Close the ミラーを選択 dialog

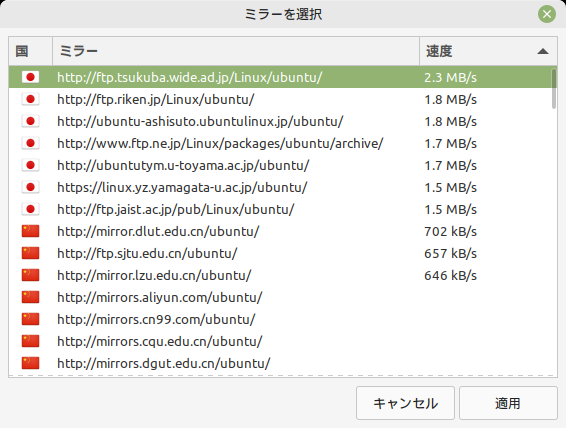tap(547, 14)
